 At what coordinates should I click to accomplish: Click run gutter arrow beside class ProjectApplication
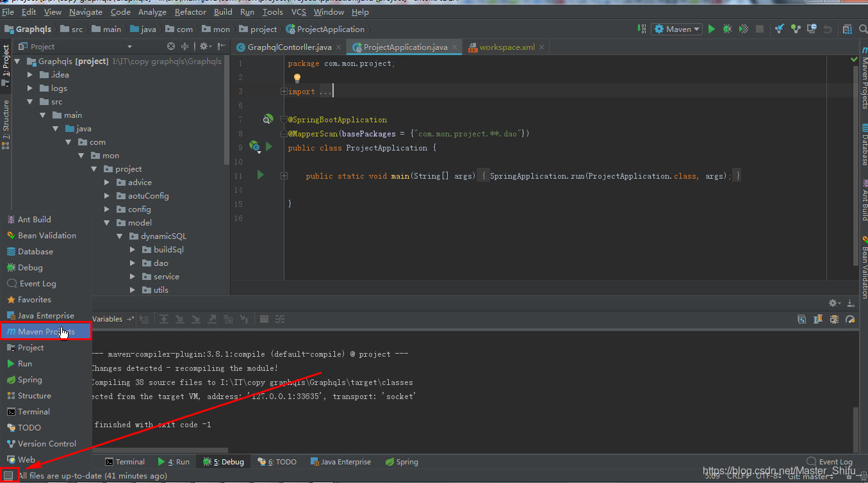(x=269, y=147)
